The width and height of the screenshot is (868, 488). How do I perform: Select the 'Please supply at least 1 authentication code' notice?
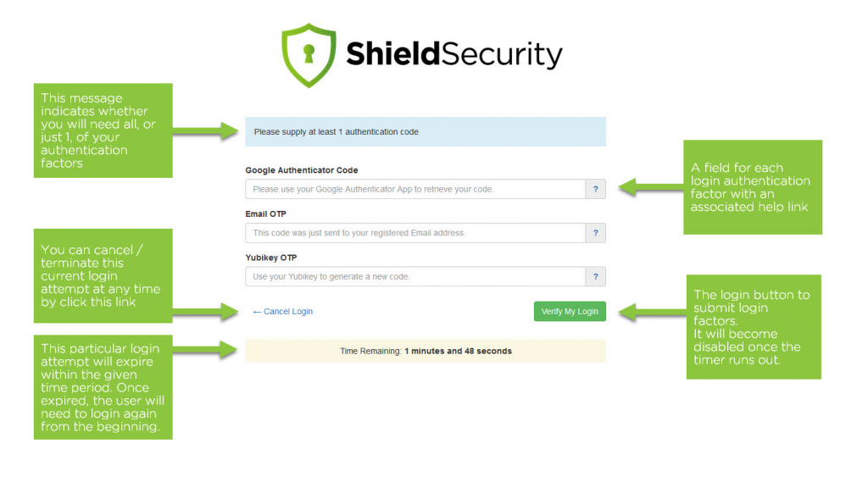426,131
